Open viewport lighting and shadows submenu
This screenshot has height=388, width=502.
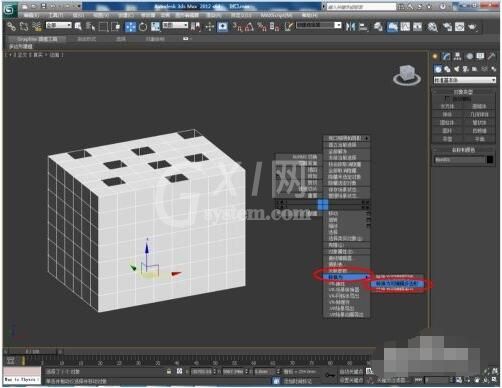point(347,138)
